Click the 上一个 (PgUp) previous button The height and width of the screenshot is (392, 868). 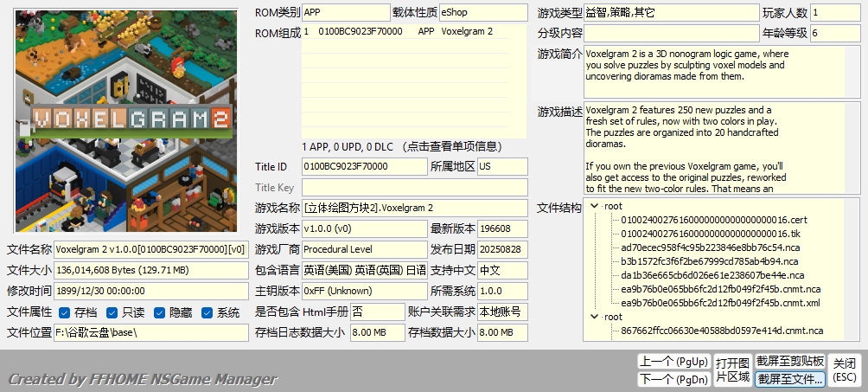(673, 362)
